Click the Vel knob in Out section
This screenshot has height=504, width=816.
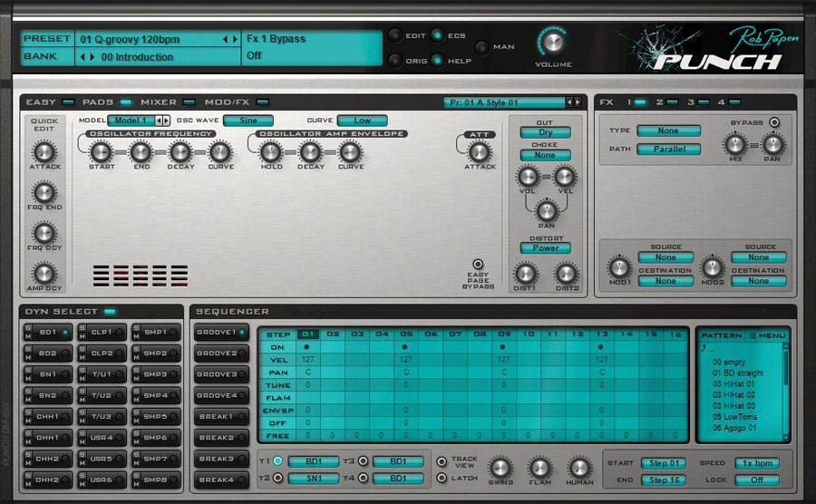tap(565, 177)
